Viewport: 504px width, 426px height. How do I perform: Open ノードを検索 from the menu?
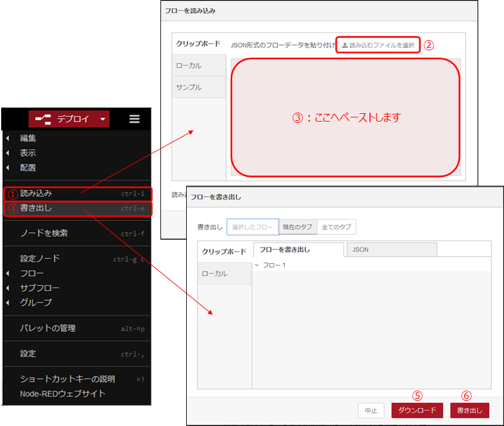click(44, 233)
